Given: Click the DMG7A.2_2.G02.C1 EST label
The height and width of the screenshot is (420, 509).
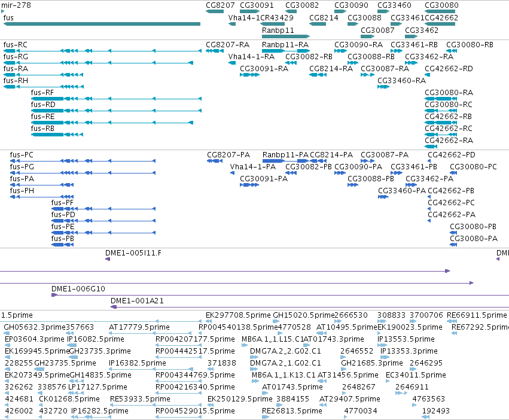Looking at the screenshot, I should tap(285, 351).
